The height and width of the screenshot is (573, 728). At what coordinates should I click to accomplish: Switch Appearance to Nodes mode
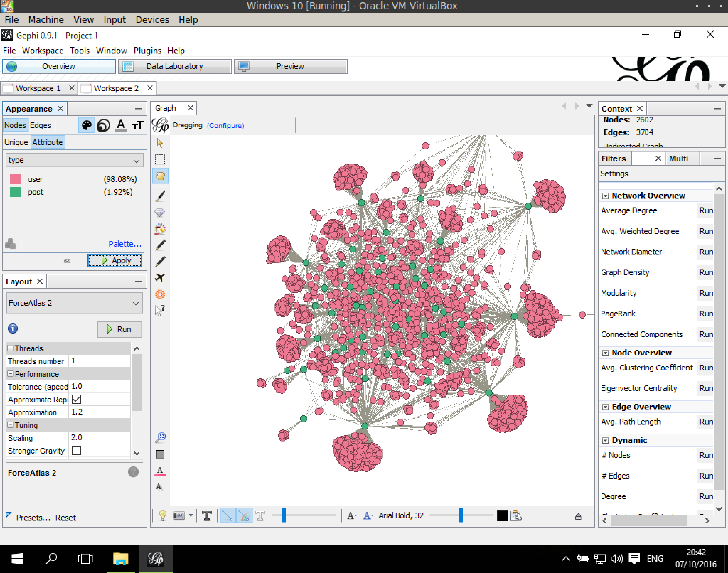click(x=15, y=125)
